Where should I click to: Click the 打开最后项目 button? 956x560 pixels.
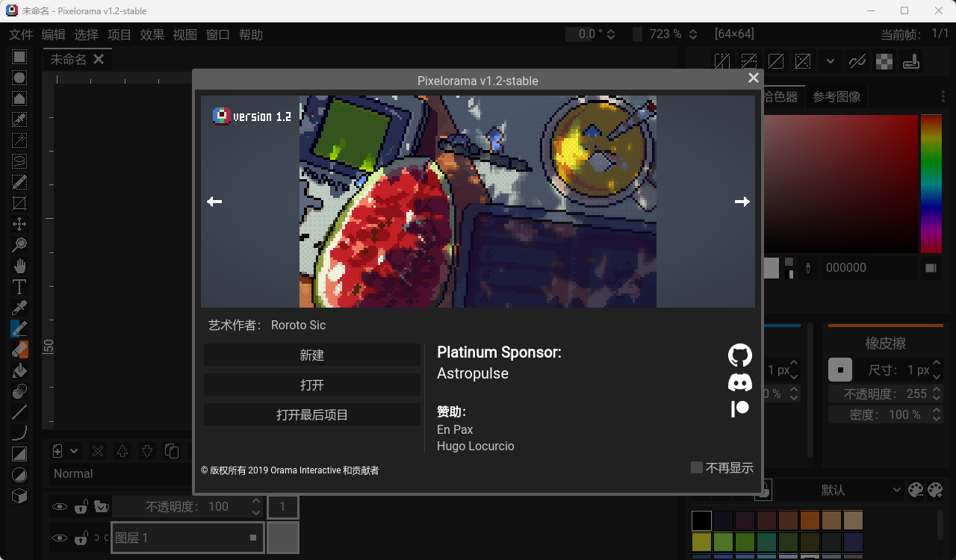click(312, 414)
